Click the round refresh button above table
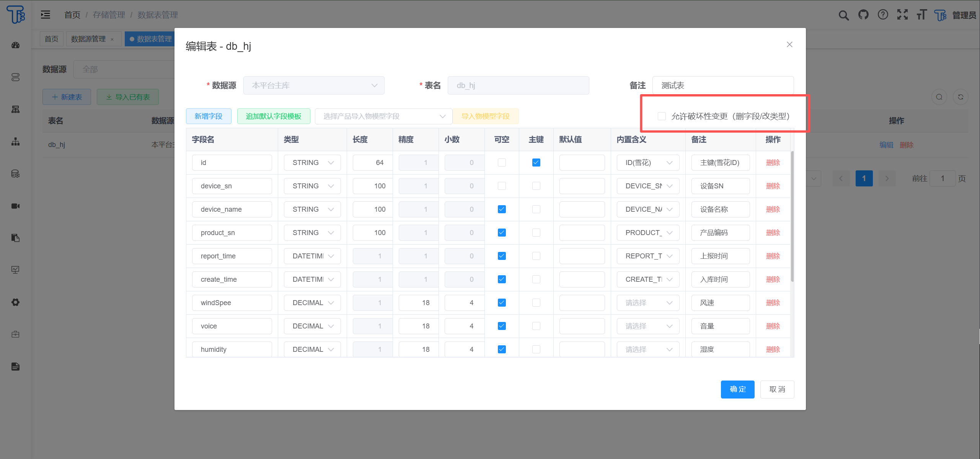The image size is (980, 459). [x=960, y=97]
